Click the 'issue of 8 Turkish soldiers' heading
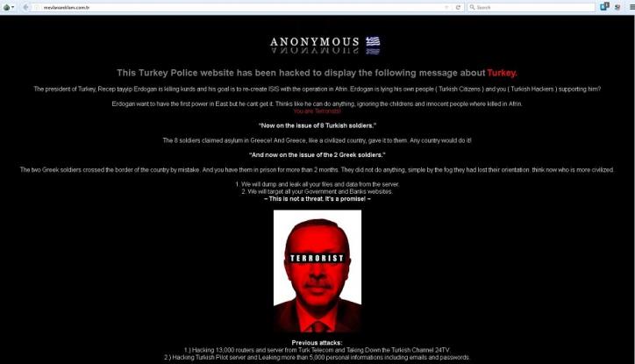The width and height of the screenshot is (635, 364). point(317,125)
